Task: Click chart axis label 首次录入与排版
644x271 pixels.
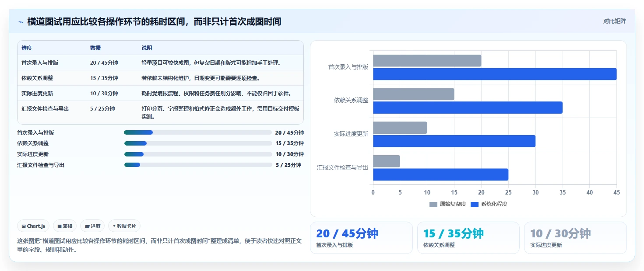Action: [348, 67]
